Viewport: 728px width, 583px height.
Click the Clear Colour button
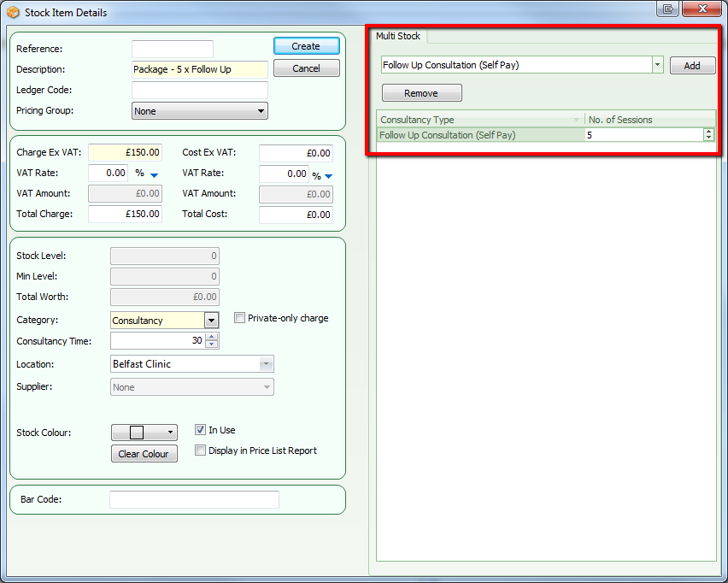(144, 454)
